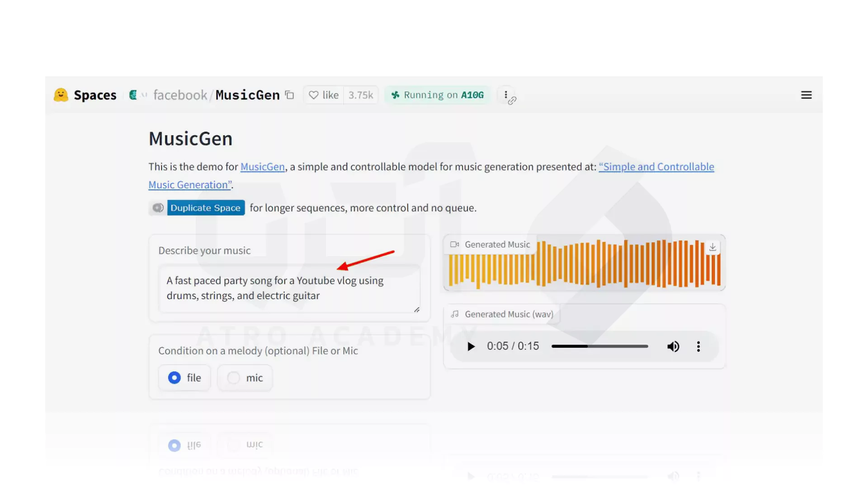This screenshot has width=868, height=488.
Task: Open the facebook organization link
Action: click(180, 95)
